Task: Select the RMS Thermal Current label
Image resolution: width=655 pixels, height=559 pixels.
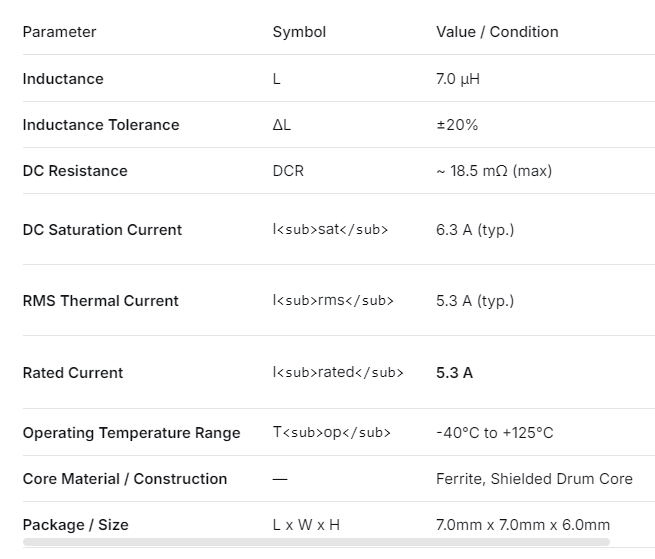Action: click(x=100, y=301)
